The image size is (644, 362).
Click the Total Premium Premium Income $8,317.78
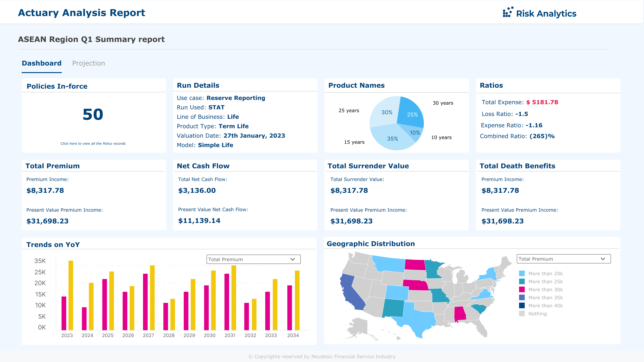click(45, 190)
